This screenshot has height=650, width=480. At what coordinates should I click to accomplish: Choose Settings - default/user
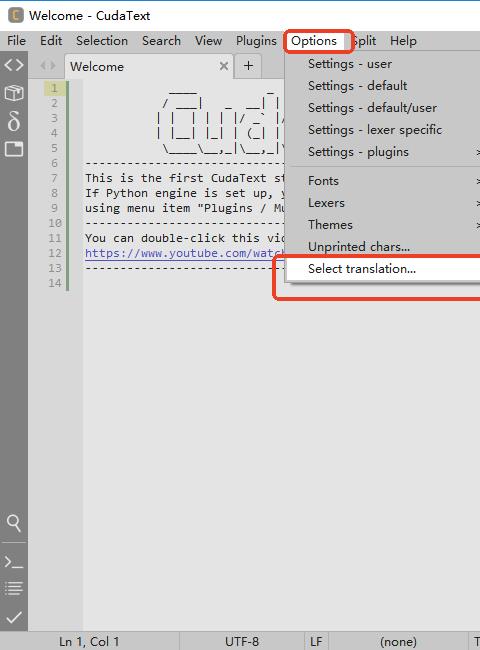click(383, 108)
